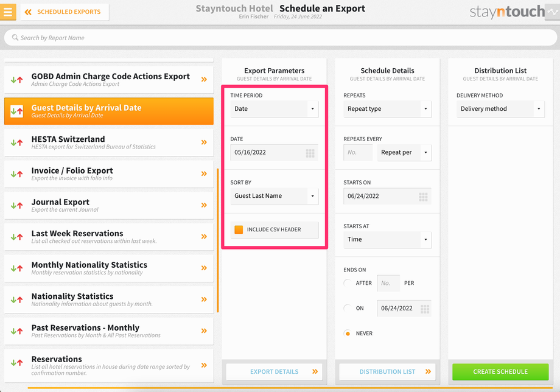Select Past Reservations - Monthly export

[x=109, y=331]
